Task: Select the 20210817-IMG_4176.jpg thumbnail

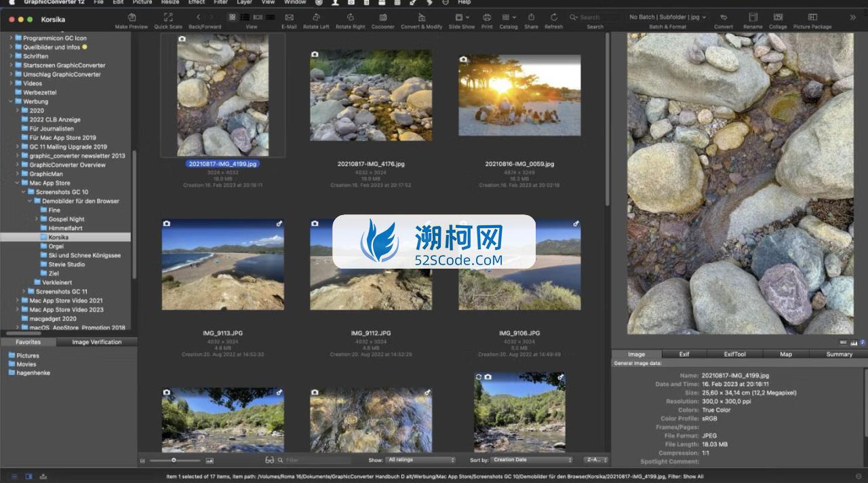Action: [x=370, y=94]
